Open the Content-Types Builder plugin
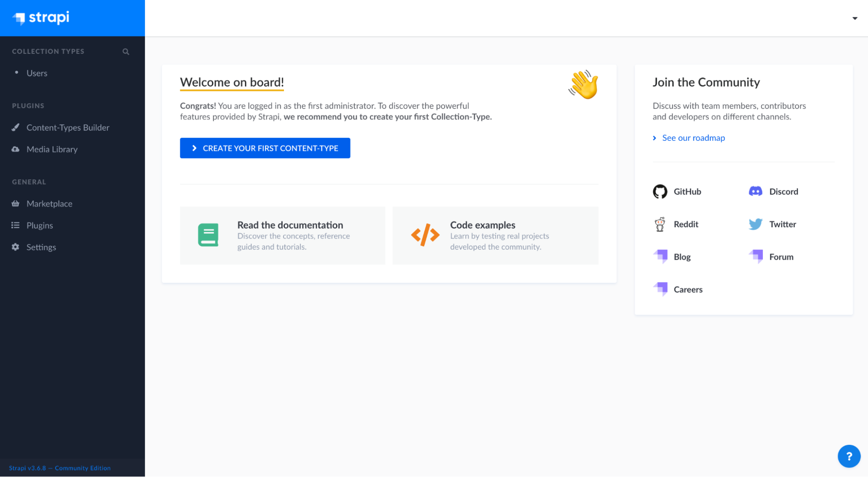The image size is (868, 477). pyautogui.click(x=68, y=127)
